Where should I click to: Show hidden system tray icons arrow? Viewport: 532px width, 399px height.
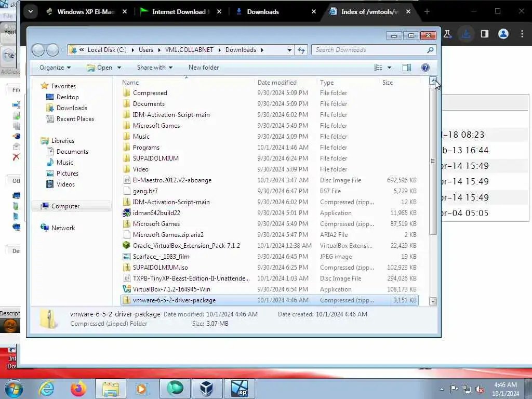(442, 389)
